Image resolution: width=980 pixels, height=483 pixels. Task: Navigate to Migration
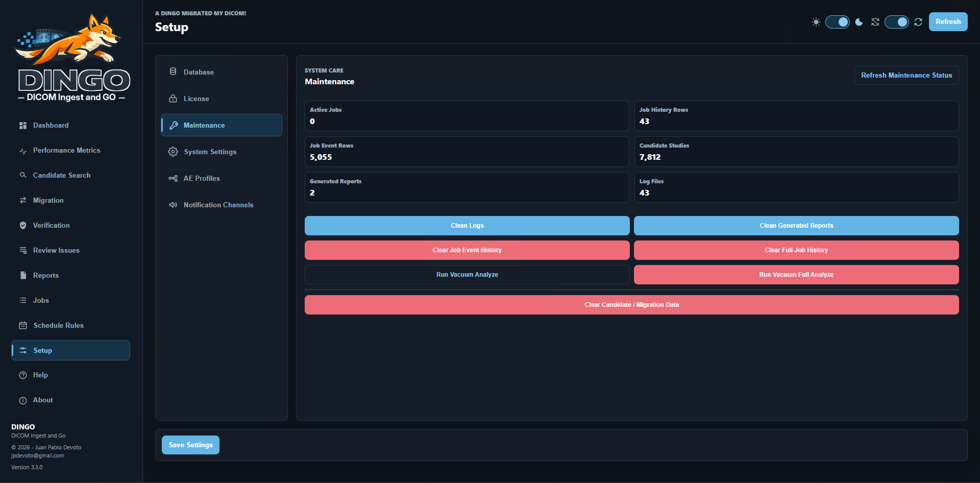point(70,200)
